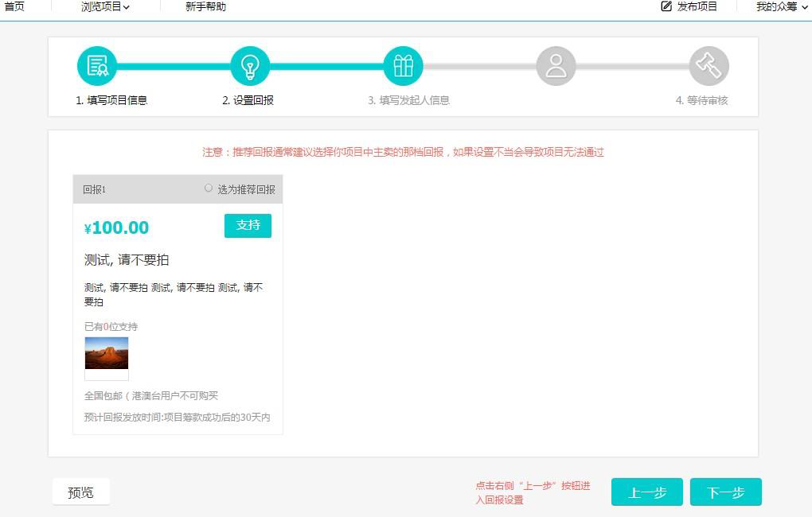
Task: Open the 我的众筹 dropdown menu
Action: point(782,6)
